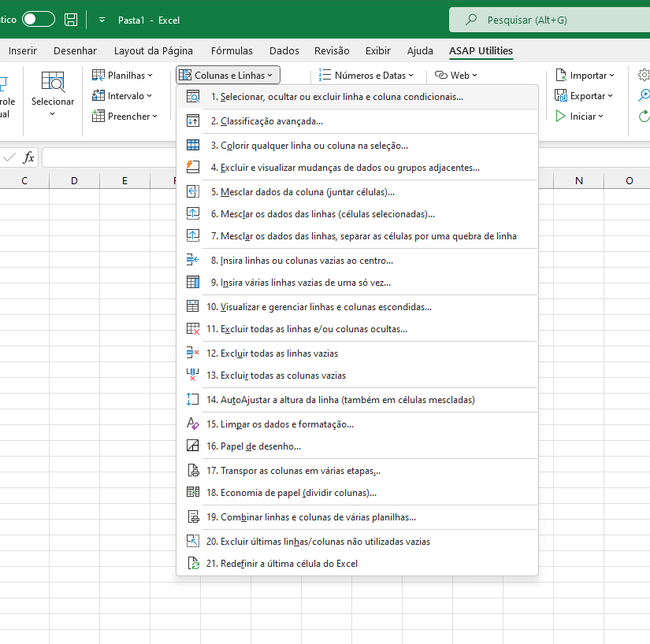The height and width of the screenshot is (644, 650).
Task: Choose '9. Insira várias linhas vazias' entry
Action: click(358, 282)
